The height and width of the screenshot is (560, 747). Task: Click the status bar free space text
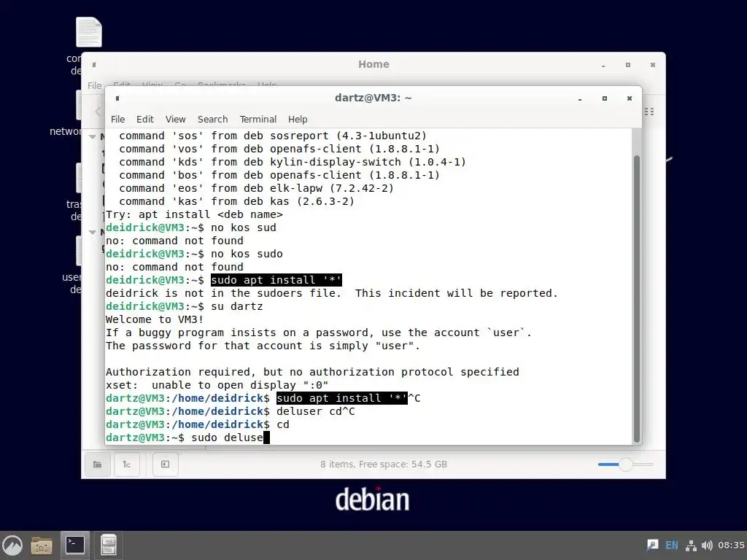click(x=384, y=464)
